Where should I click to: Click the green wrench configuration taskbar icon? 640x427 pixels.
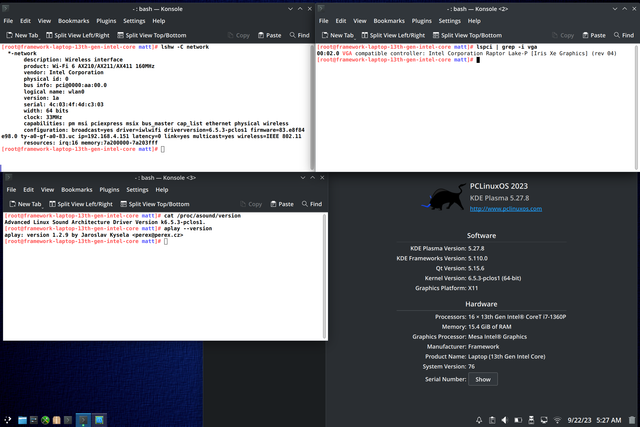45,420
